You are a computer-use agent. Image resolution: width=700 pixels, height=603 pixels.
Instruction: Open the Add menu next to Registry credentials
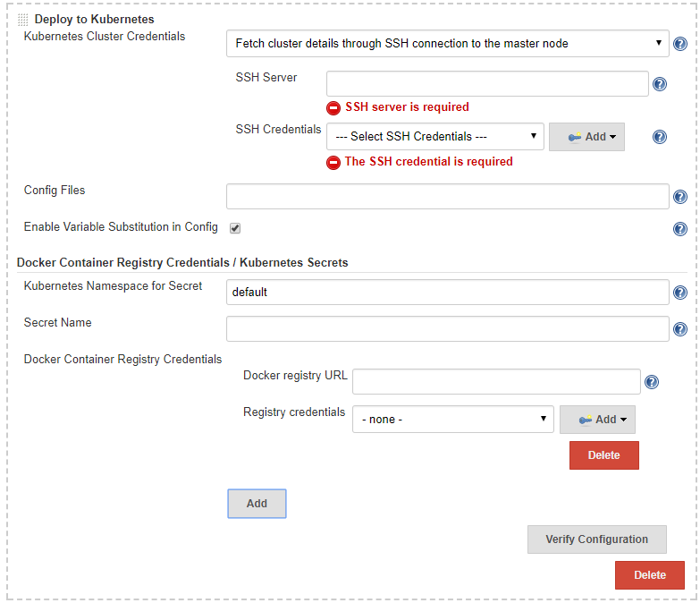click(x=597, y=420)
